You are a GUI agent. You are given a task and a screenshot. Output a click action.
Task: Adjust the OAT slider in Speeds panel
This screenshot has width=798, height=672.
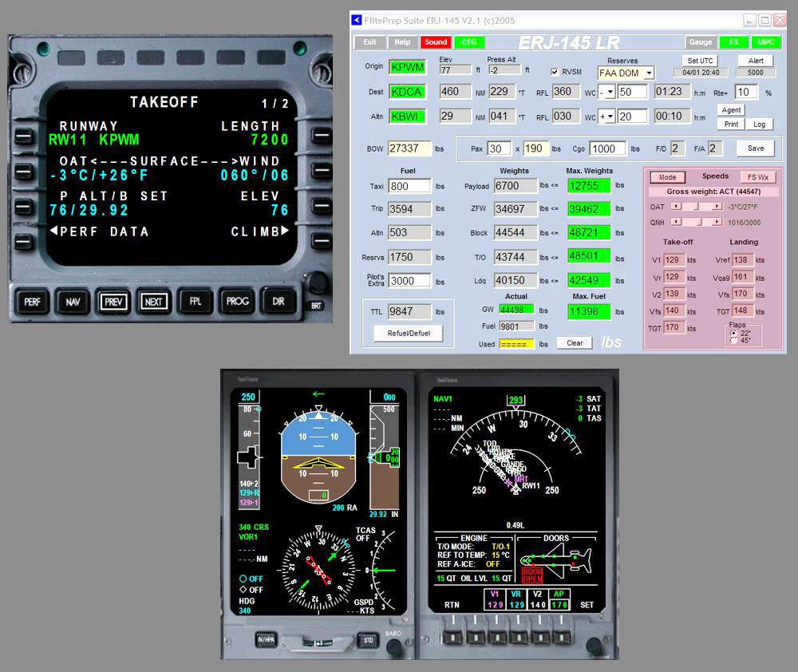[x=696, y=207]
